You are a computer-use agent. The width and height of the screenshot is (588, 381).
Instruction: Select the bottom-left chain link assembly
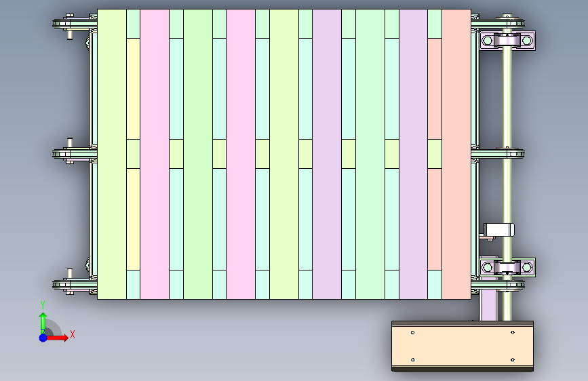(74, 283)
